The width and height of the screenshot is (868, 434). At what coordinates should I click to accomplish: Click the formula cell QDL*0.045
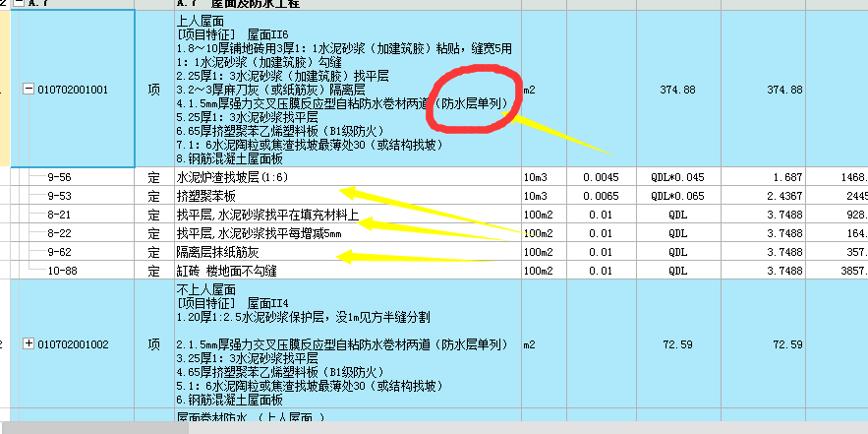click(677, 177)
